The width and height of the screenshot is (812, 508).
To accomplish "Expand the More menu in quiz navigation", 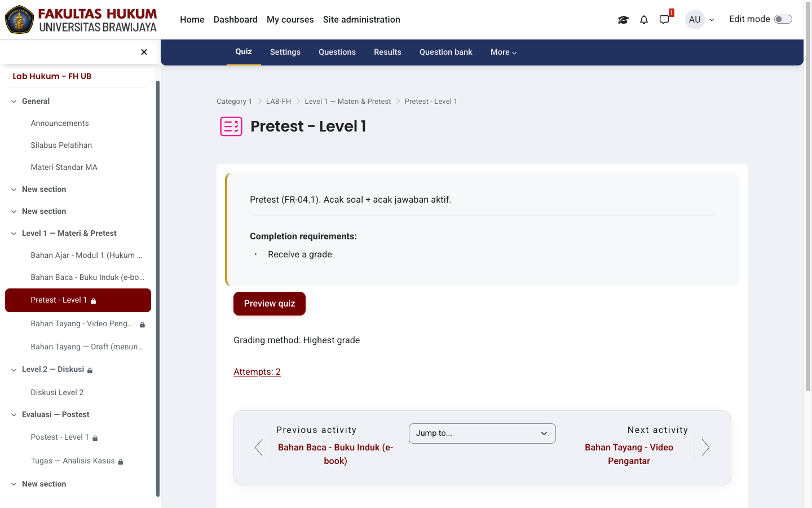I will 504,52.
